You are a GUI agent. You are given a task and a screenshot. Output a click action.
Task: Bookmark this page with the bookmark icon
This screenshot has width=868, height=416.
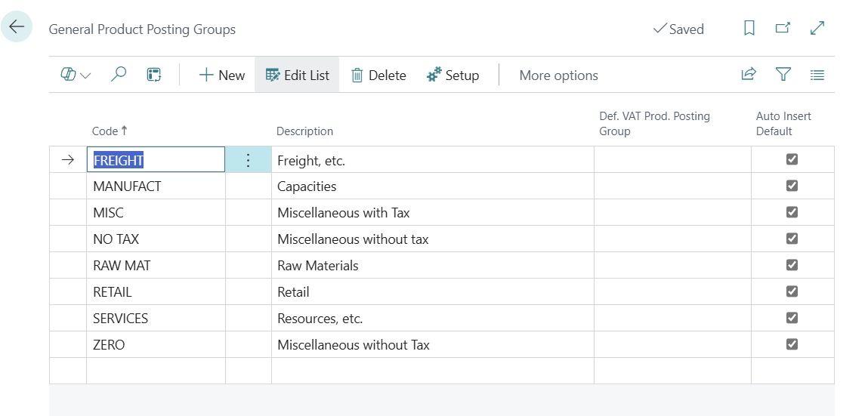pos(749,28)
